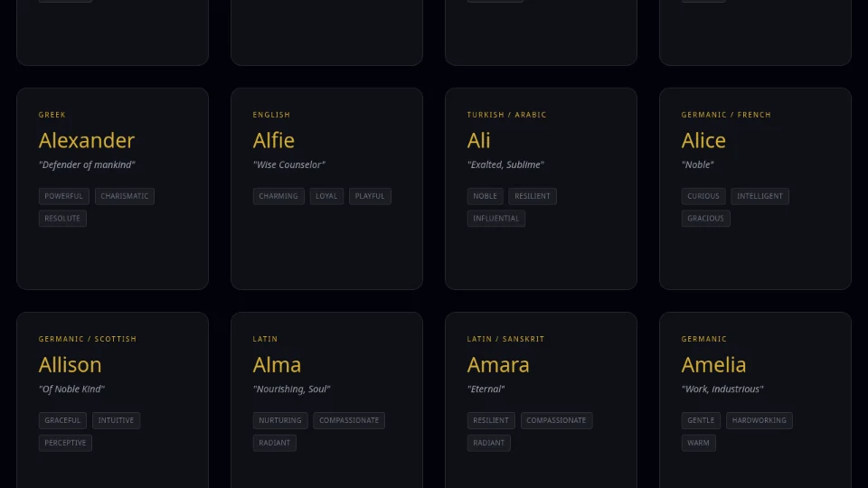The image size is (868, 488).
Task: Click the "Defender of mankind" meaning text
Action: (87, 165)
